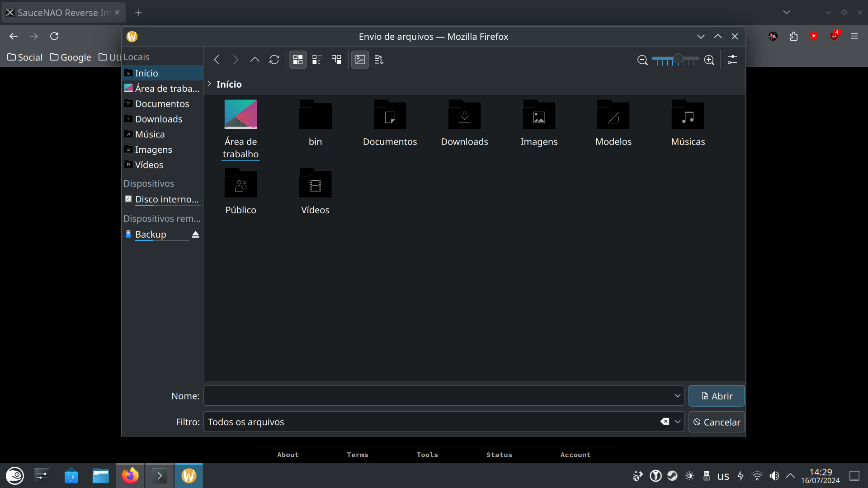The image size is (868, 488).
Task: Select the Imagens folder thumbnail
Action: [539, 116]
